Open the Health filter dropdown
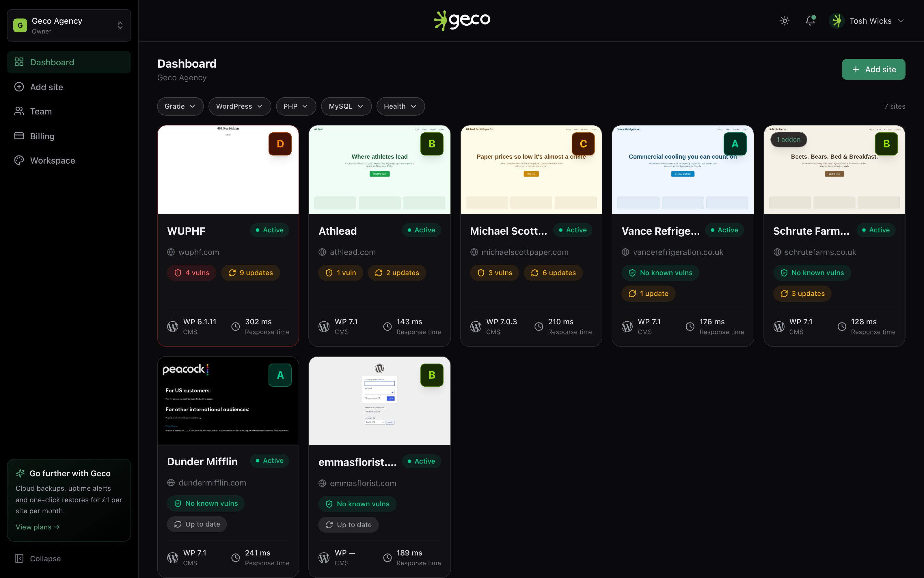 400,106
